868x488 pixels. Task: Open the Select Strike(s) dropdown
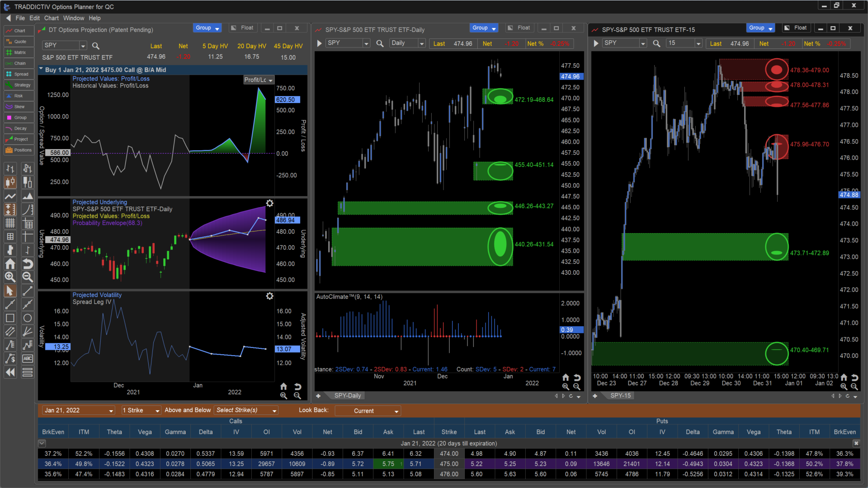point(246,410)
